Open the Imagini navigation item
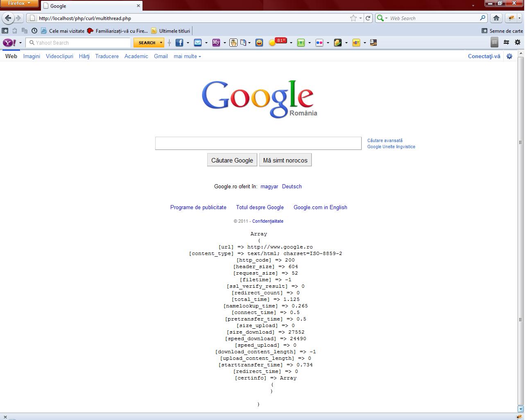This screenshot has width=525, height=420. [x=32, y=56]
